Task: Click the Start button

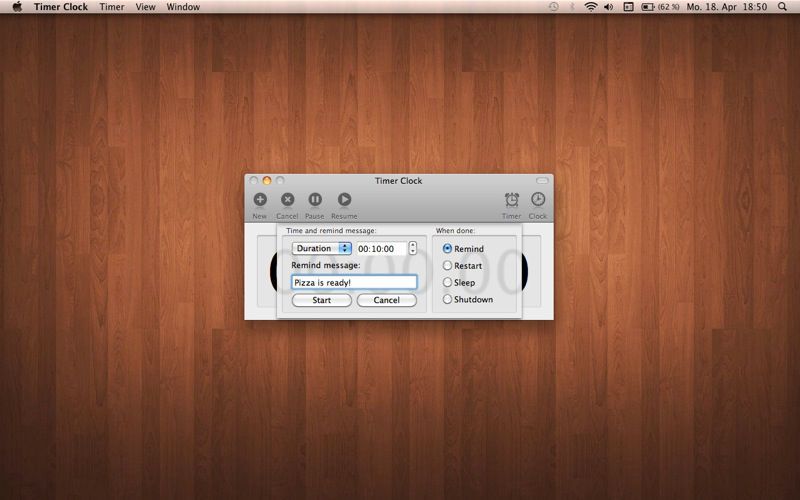Action: click(x=322, y=300)
